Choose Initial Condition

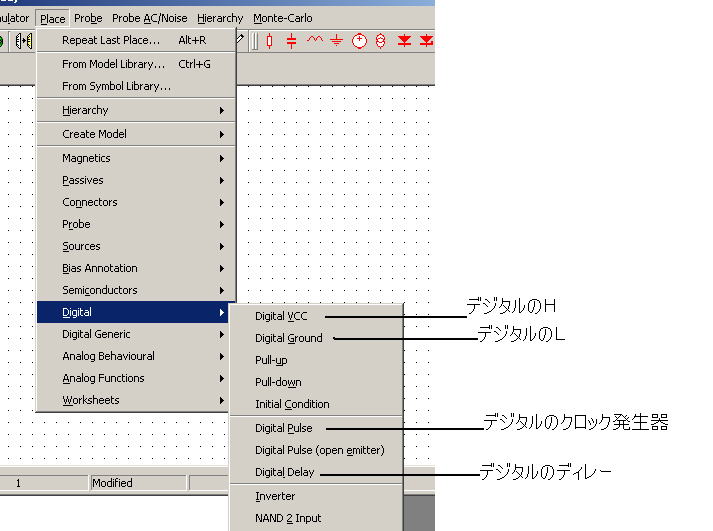tap(316, 404)
